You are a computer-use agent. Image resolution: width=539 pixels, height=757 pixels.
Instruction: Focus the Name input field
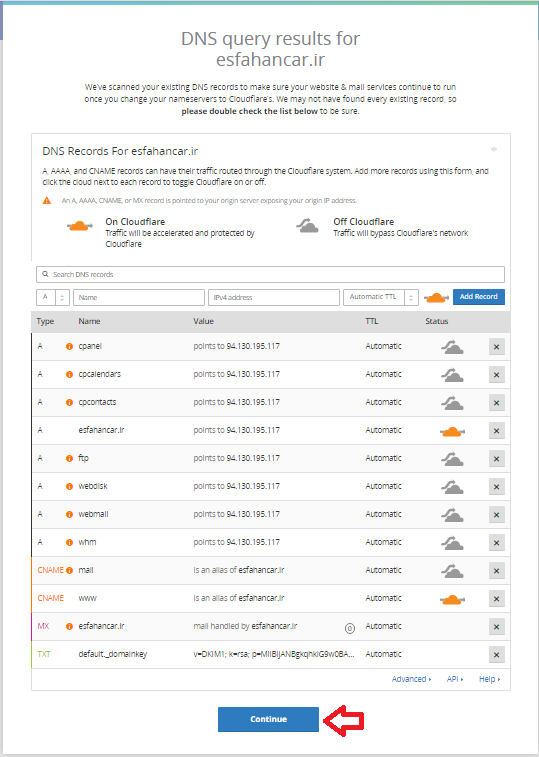pyautogui.click(x=139, y=297)
